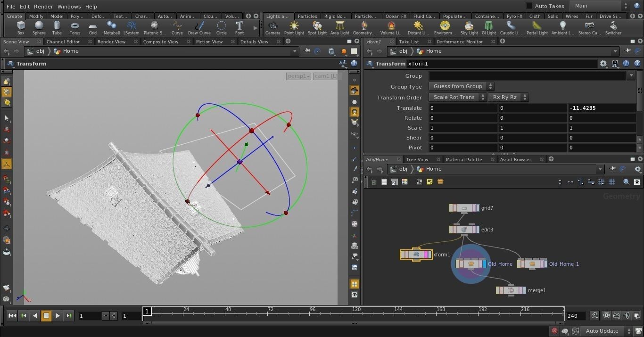
Task: Click the Torus shelf tool
Action: click(x=74, y=27)
